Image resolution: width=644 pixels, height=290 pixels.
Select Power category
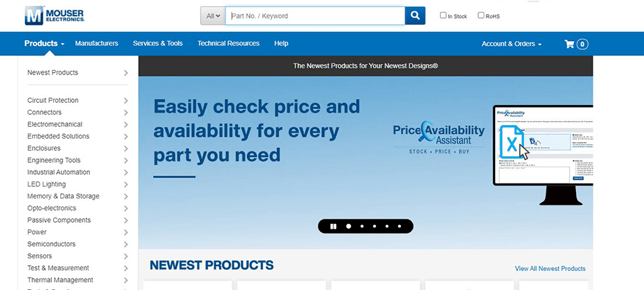37,231
